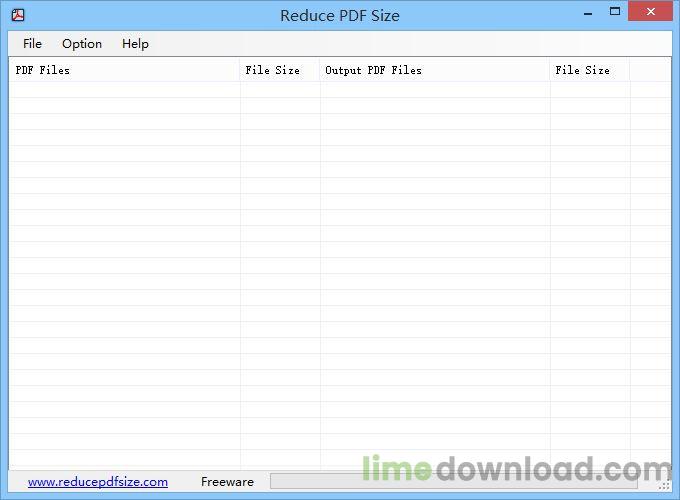The width and height of the screenshot is (680, 500).
Task: Open the Help menu
Action: coord(135,44)
